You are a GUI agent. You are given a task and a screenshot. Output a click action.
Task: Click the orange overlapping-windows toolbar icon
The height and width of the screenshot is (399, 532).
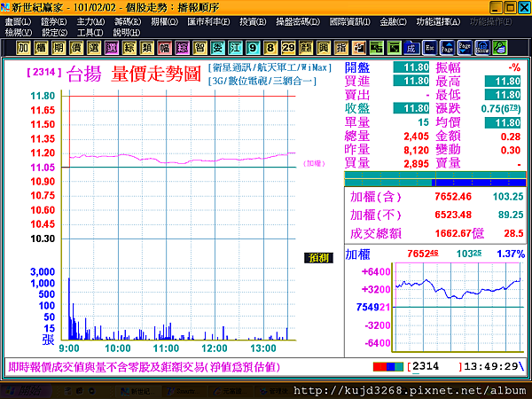tap(358, 48)
